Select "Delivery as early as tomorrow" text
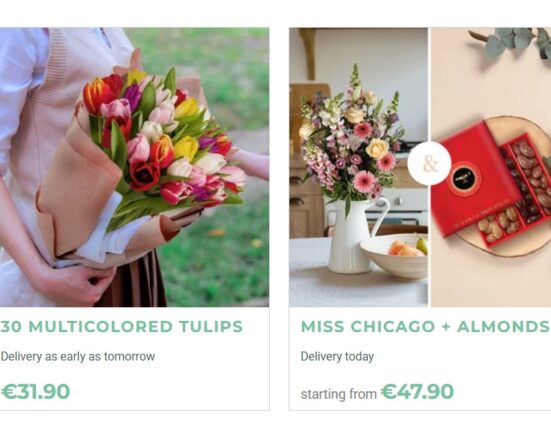551x431 pixels. point(78,356)
